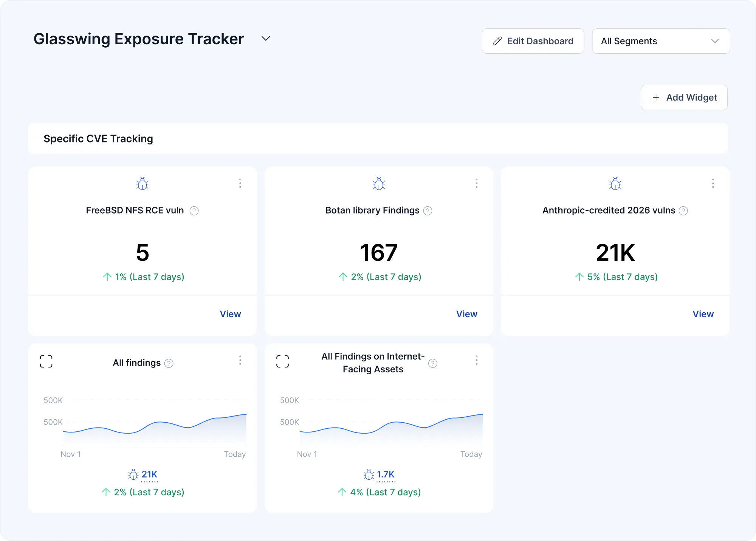
Task: Expand Internet-Facing Assets chart to fullscreen
Action: coord(282,361)
